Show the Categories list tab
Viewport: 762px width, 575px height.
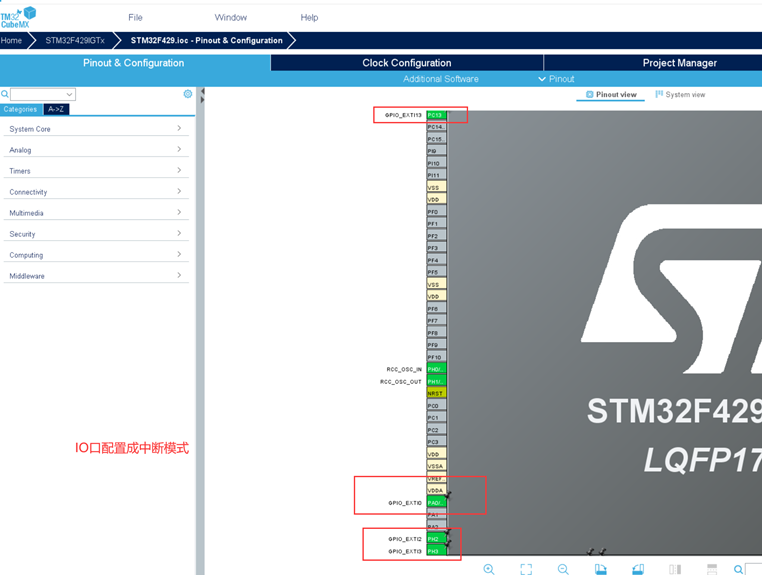click(20, 109)
